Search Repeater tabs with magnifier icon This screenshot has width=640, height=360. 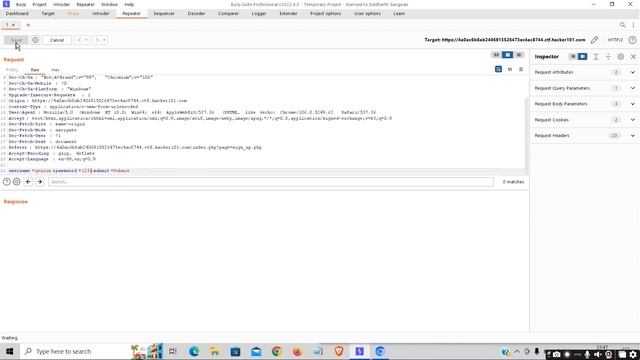pyautogui.click(x=622, y=25)
